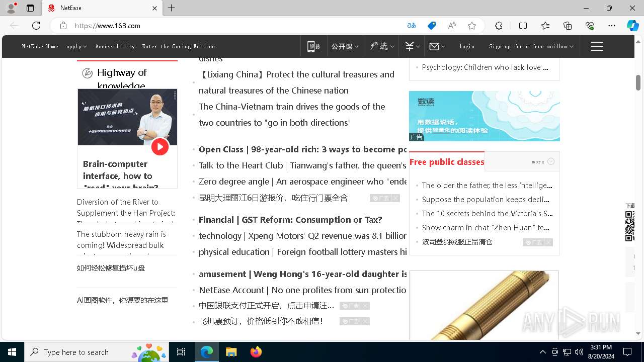Screen dimensions: 644x362
Task: Open Microsoft Edge taskbar icon
Action: [x=207, y=352]
